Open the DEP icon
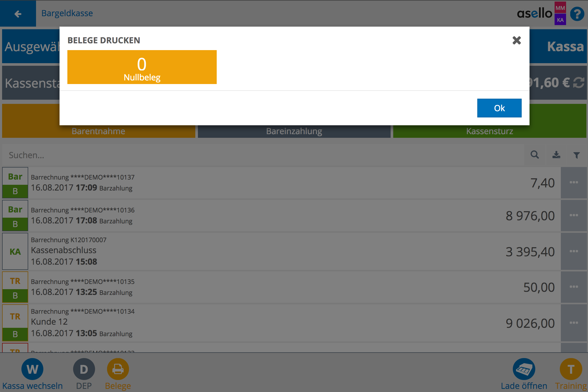The width and height of the screenshot is (588, 392). [x=84, y=369]
